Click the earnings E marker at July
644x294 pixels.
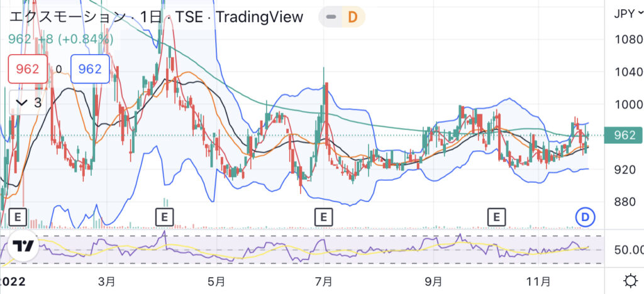tap(324, 217)
